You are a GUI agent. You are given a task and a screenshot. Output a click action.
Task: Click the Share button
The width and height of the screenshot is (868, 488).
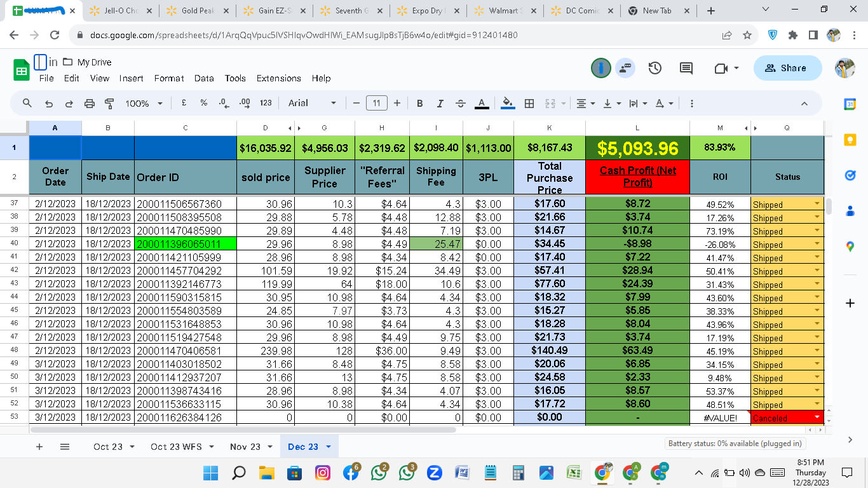[x=787, y=68]
